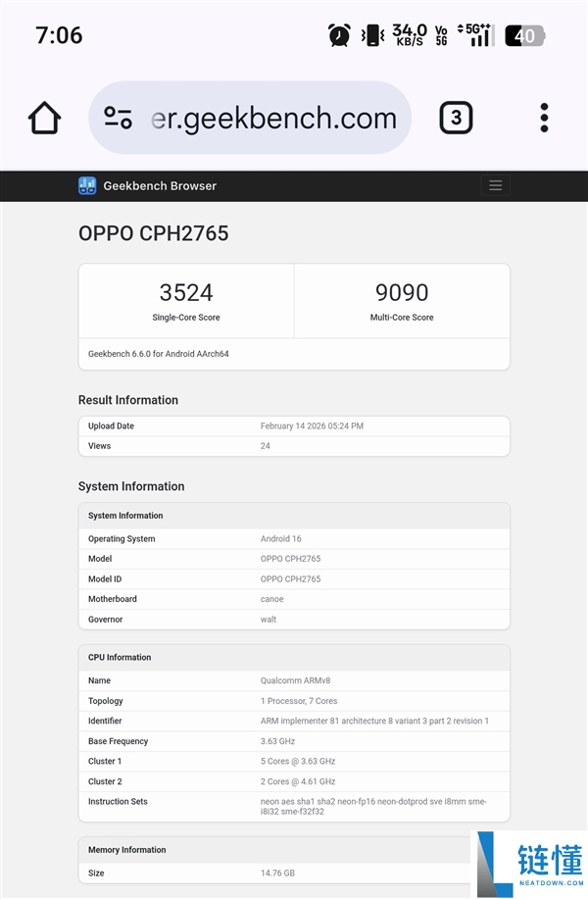Click the Geekbench logo icon
Image resolution: width=588 pixels, height=899 pixels.
tap(87, 185)
